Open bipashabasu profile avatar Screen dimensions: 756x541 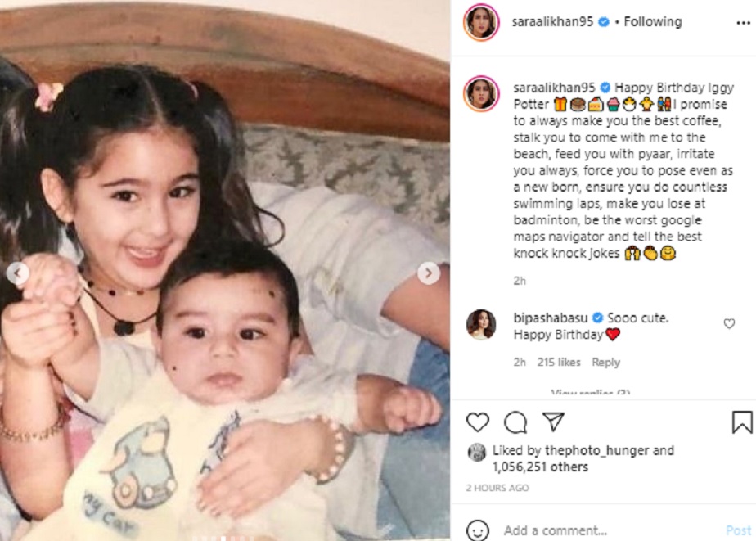(481, 324)
